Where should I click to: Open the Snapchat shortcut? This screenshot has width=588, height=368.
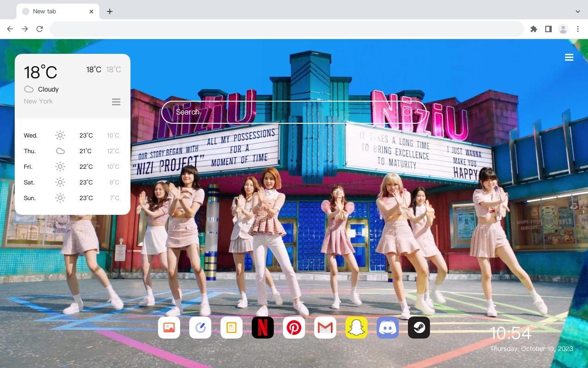coord(356,328)
